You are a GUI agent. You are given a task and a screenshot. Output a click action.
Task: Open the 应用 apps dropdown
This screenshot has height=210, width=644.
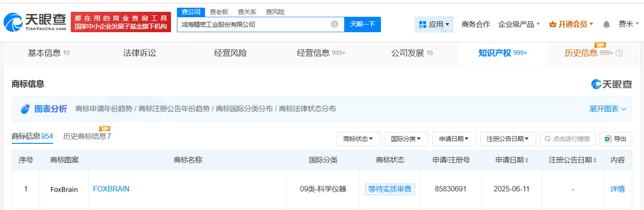pos(434,24)
